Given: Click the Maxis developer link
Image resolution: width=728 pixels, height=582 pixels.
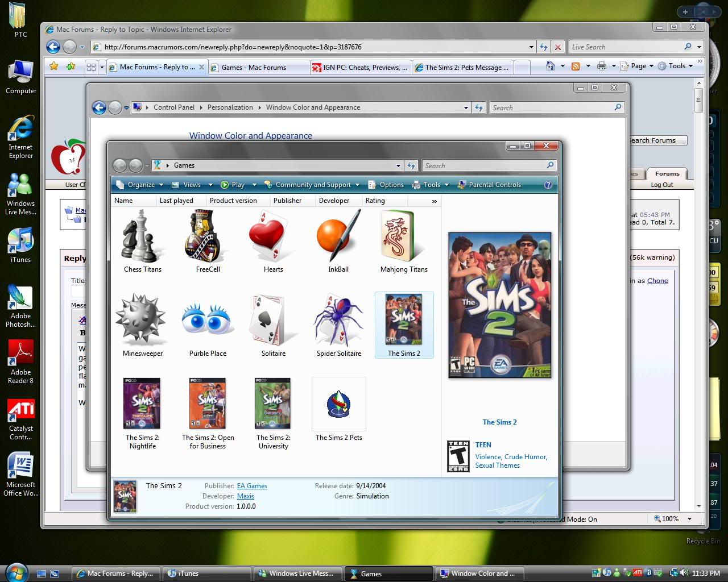Looking at the screenshot, I should click(x=246, y=496).
